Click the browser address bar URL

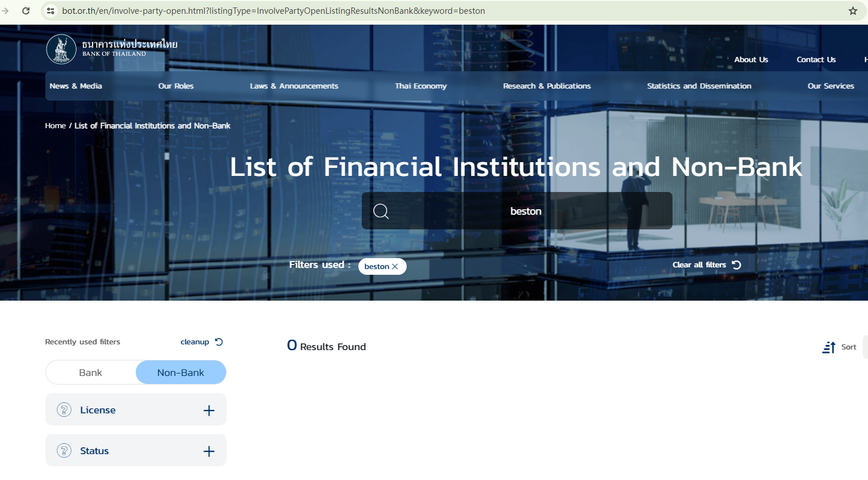click(x=274, y=11)
